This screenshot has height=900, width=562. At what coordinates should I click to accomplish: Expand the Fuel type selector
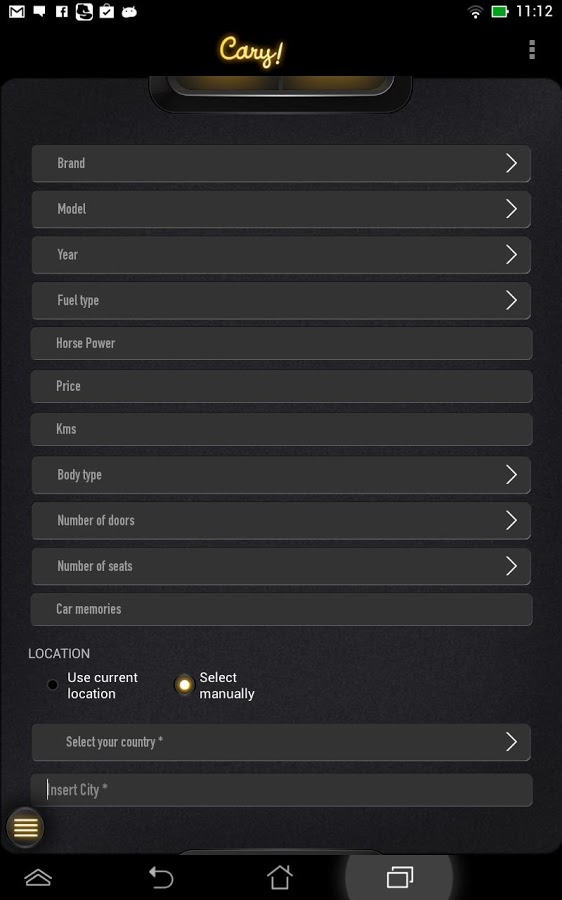pyautogui.click(x=281, y=300)
